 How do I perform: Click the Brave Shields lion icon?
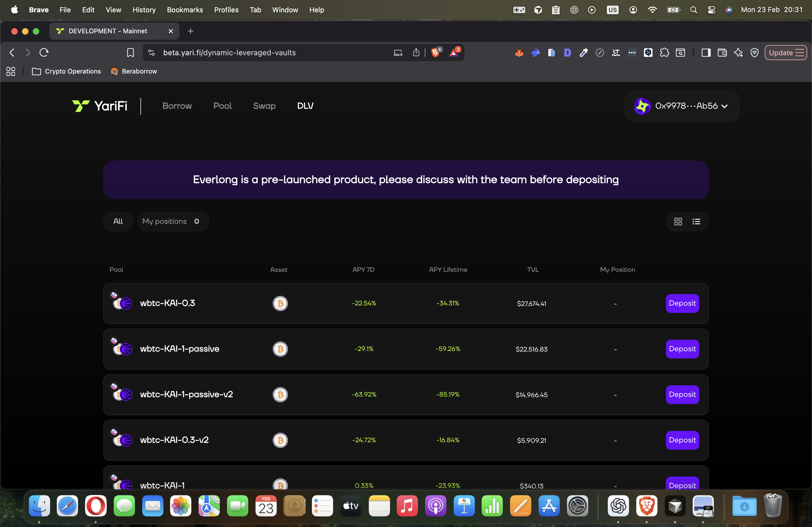click(435, 53)
